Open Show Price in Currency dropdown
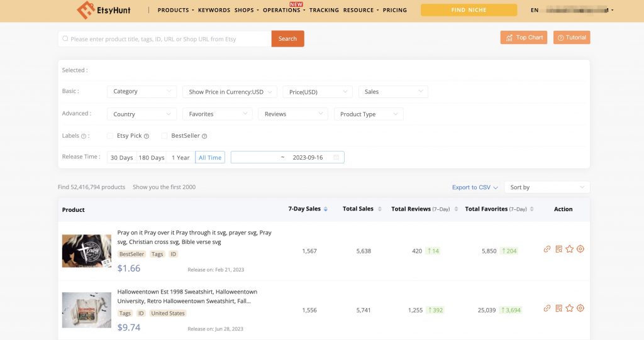Screen dimensions: 644x340 click(x=230, y=92)
